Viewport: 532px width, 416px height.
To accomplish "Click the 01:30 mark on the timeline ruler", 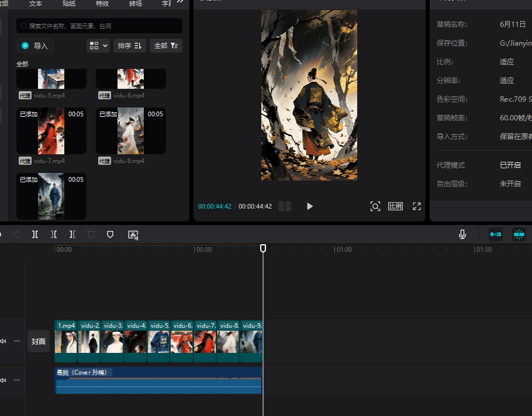I will pyautogui.click(x=484, y=249).
